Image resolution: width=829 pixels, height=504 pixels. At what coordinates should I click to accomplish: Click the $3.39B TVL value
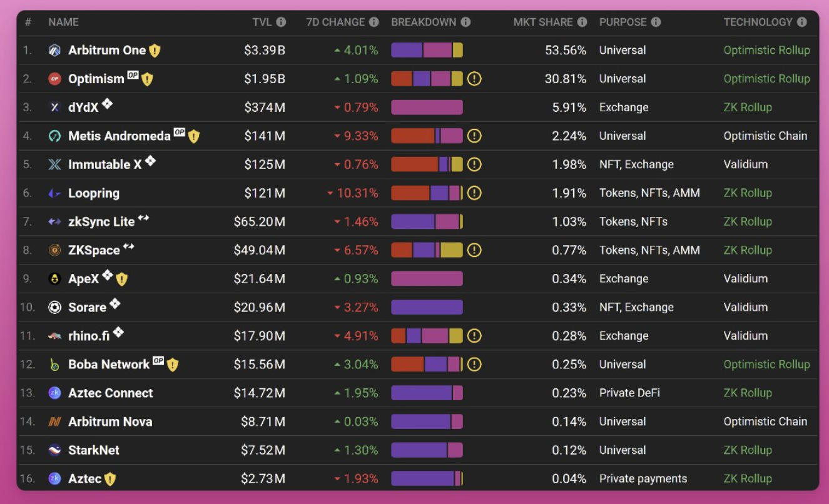[x=265, y=51]
